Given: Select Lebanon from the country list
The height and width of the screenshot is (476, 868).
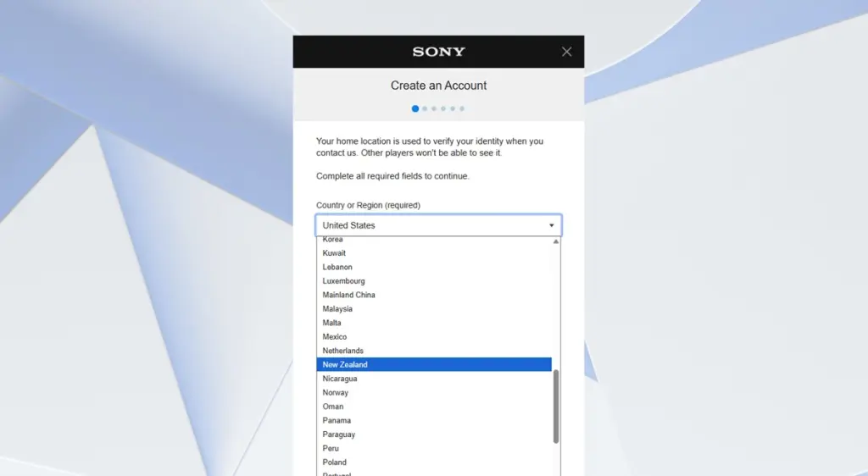Looking at the screenshot, I should pos(434,267).
